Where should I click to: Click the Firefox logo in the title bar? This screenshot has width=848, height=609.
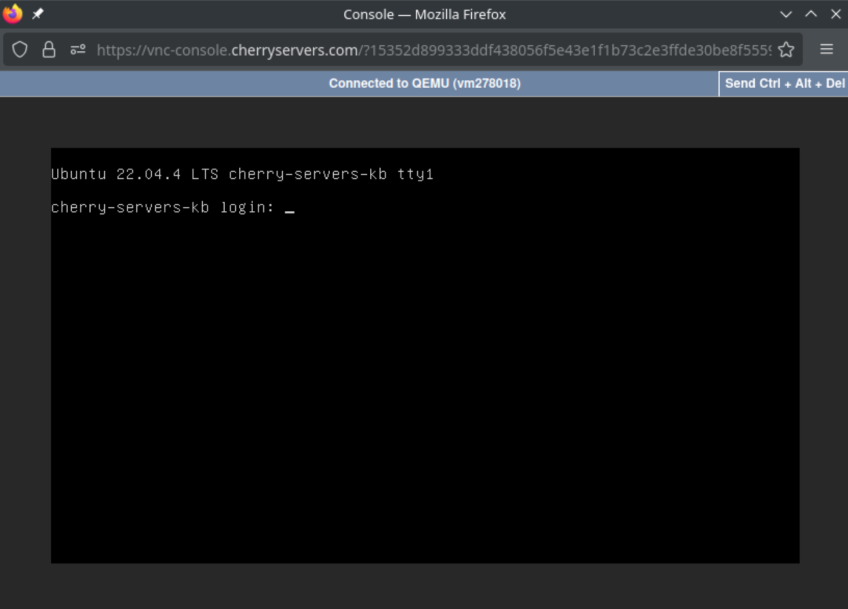coord(12,14)
